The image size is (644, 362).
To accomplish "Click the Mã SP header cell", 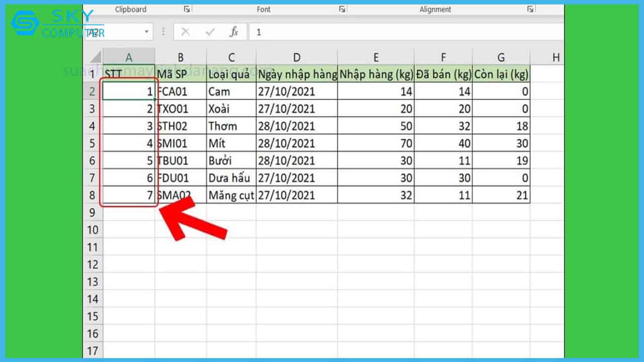I will [181, 74].
